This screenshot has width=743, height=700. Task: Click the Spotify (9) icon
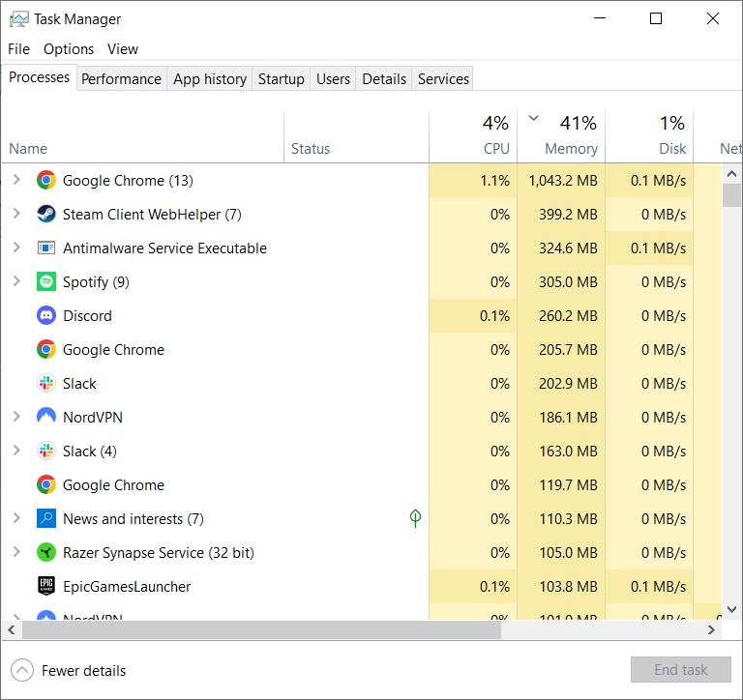click(x=46, y=281)
